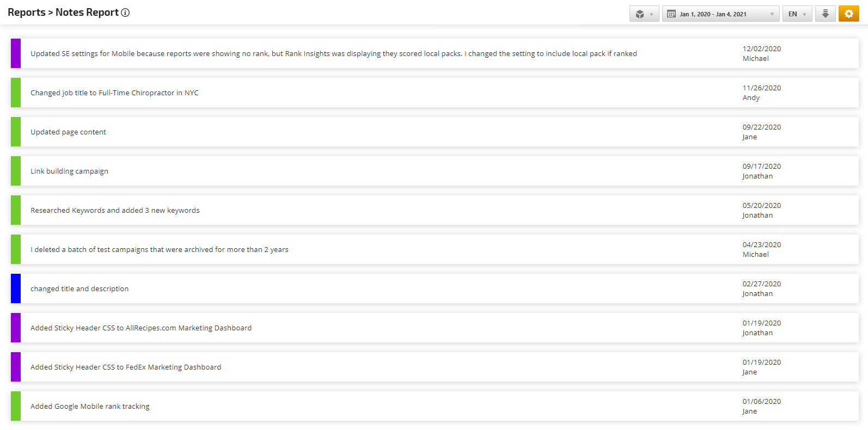The image size is (868, 430).
Task: Click the Reports breadcrumb link
Action: (x=26, y=13)
